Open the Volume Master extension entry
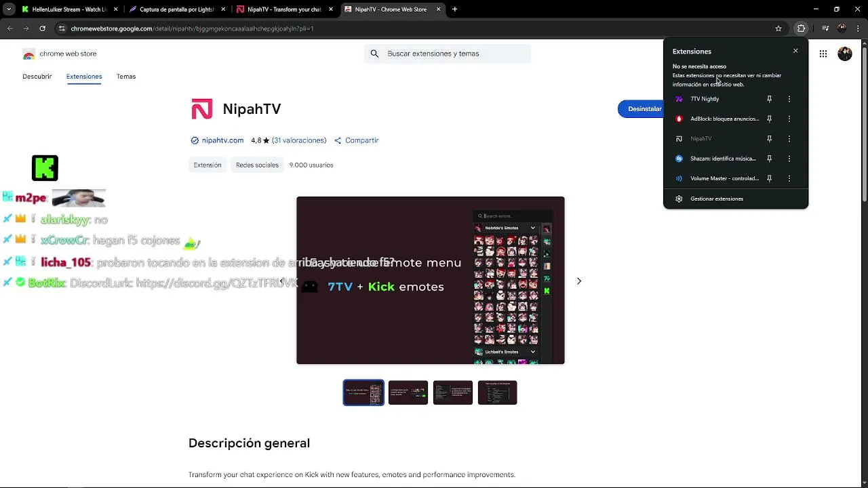The height and width of the screenshot is (488, 868). [x=714, y=178]
